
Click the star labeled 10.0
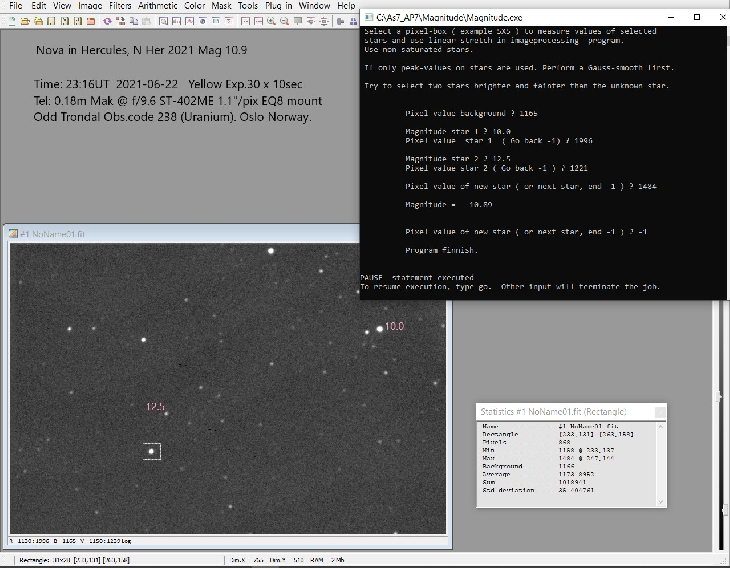tap(379, 328)
